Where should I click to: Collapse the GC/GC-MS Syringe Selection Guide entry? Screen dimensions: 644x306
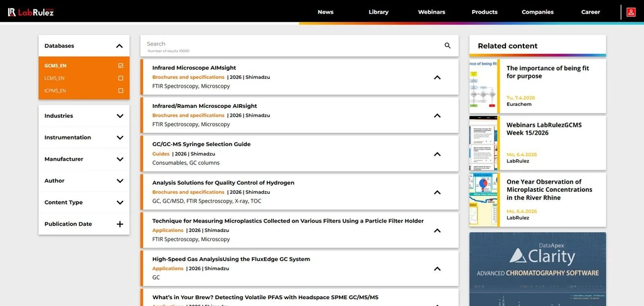[x=437, y=154]
